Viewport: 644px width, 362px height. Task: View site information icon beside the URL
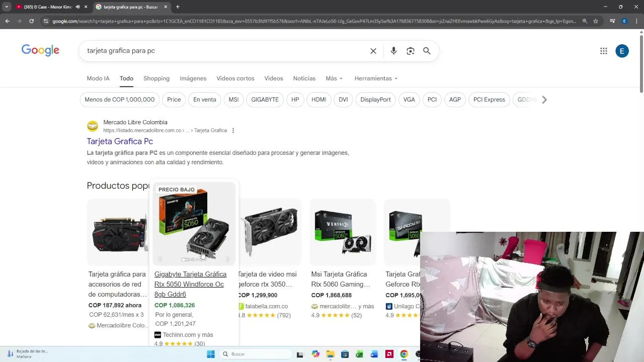point(46,21)
